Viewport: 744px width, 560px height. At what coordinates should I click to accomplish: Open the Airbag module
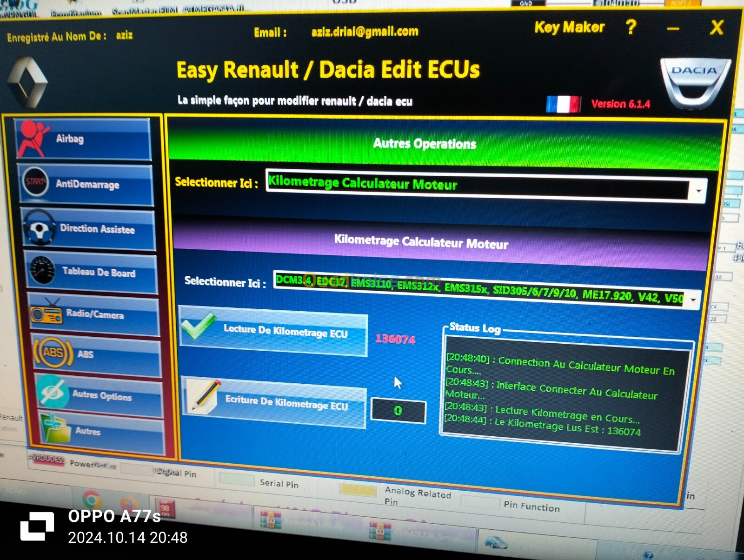83,139
